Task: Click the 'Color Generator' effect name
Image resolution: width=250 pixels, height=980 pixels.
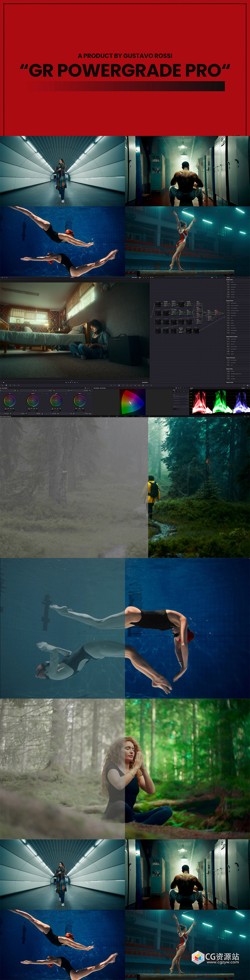Action: click(234, 360)
